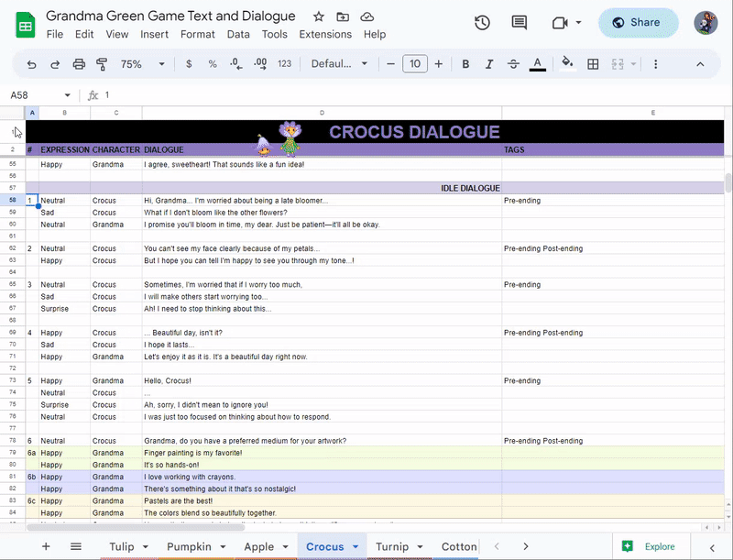Open the font family dropdown
The height and width of the screenshot is (560, 733).
pyautogui.click(x=339, y=64)
